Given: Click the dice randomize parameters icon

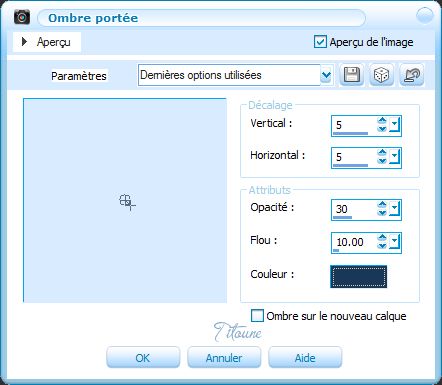Looking at the screenshot, I should [382, 75].
